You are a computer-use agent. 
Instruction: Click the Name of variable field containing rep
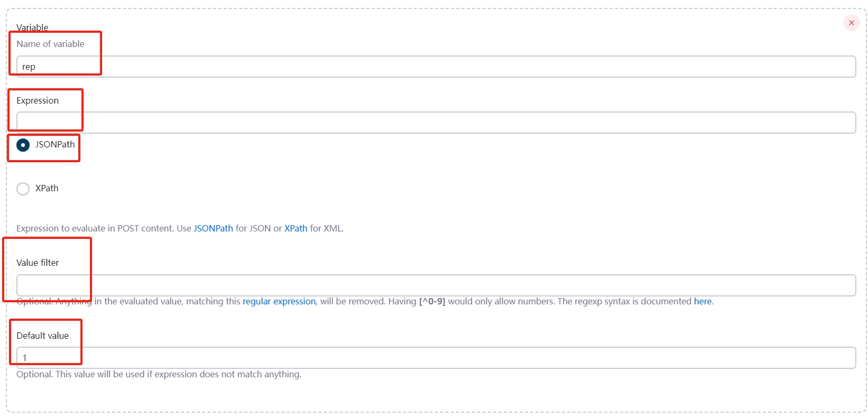[436, 67]
